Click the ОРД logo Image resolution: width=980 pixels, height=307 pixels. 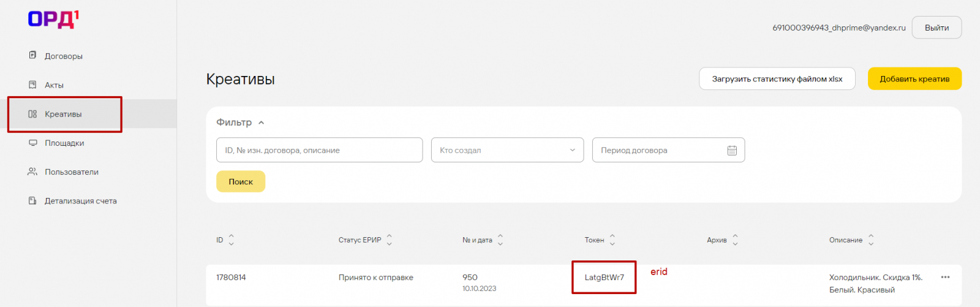pyautogui.click(x=53, y=20)
